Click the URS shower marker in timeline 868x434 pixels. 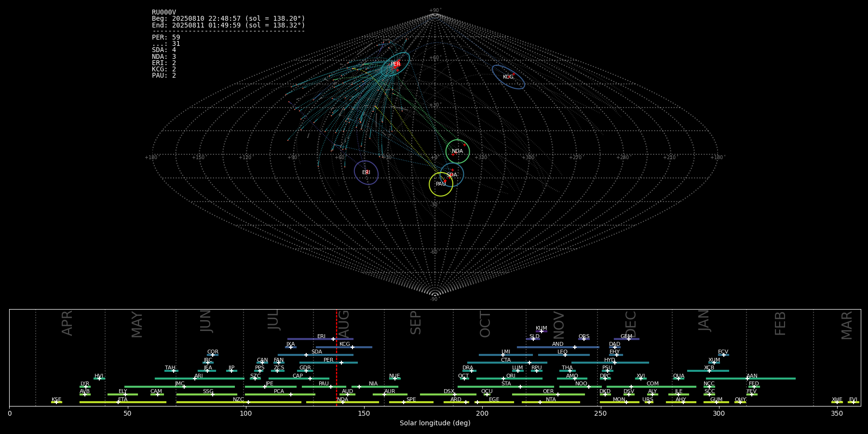point(649,402)
